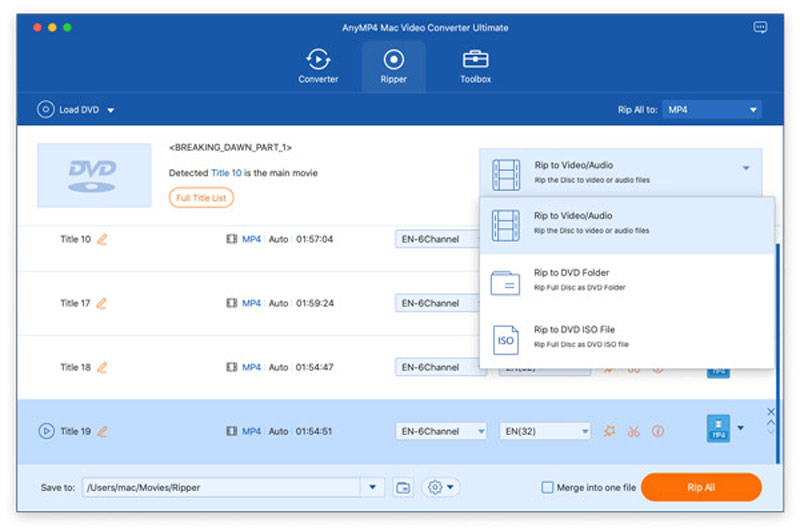Choose Rip to DVD ISO File option

[x=627, y=338]
